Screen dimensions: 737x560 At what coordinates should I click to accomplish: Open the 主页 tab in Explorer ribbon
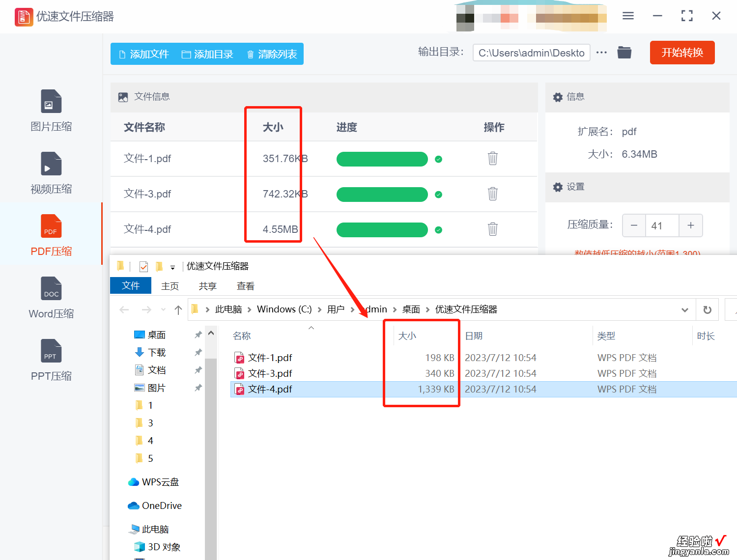pos(170,286)
